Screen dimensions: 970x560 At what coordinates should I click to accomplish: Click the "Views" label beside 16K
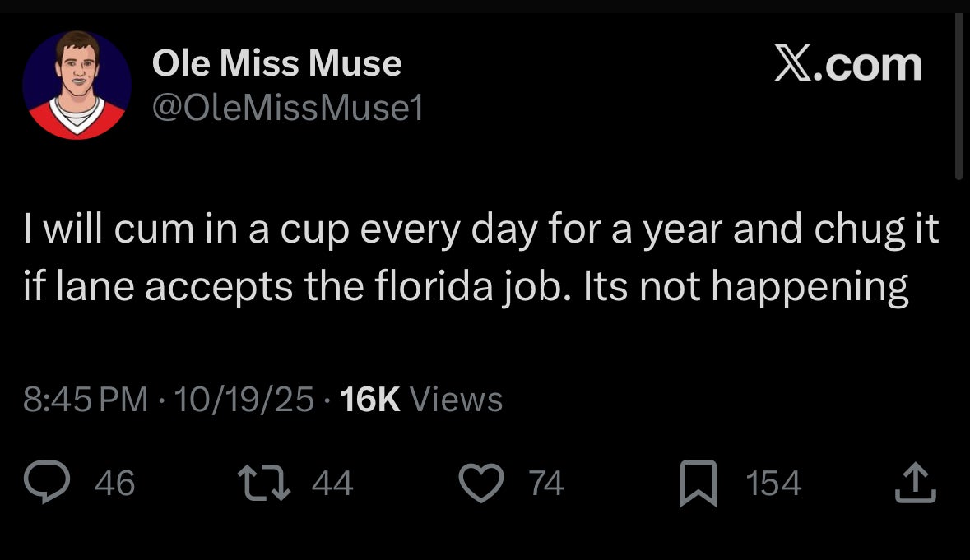456,400
